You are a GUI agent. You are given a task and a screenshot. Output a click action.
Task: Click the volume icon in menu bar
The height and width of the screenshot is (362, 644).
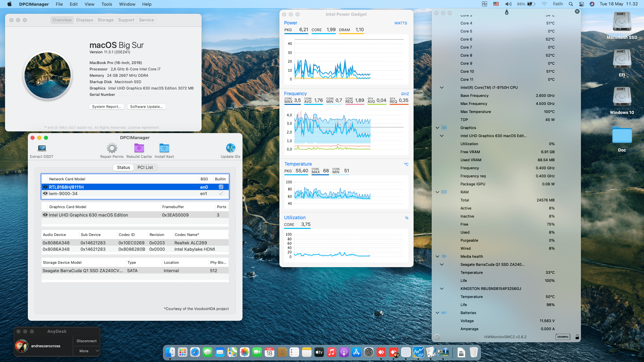(x=508, y=4)
